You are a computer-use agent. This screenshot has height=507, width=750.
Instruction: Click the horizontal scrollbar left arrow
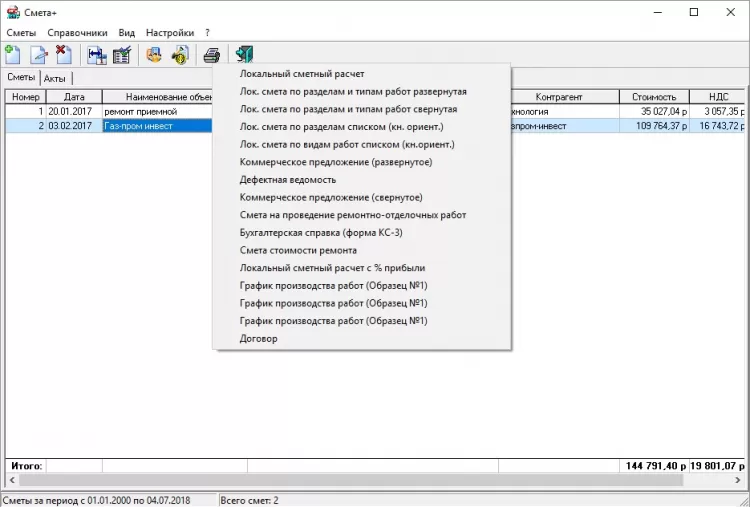tap(11, 480)
